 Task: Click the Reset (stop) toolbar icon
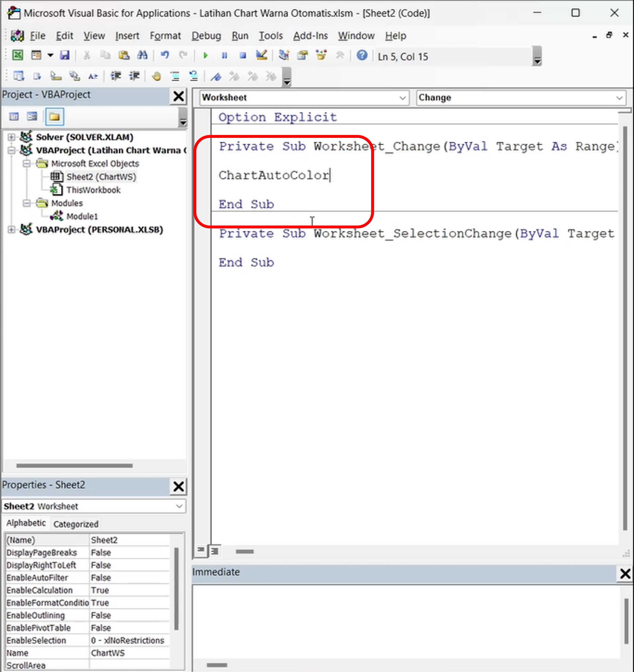[242, 55]
